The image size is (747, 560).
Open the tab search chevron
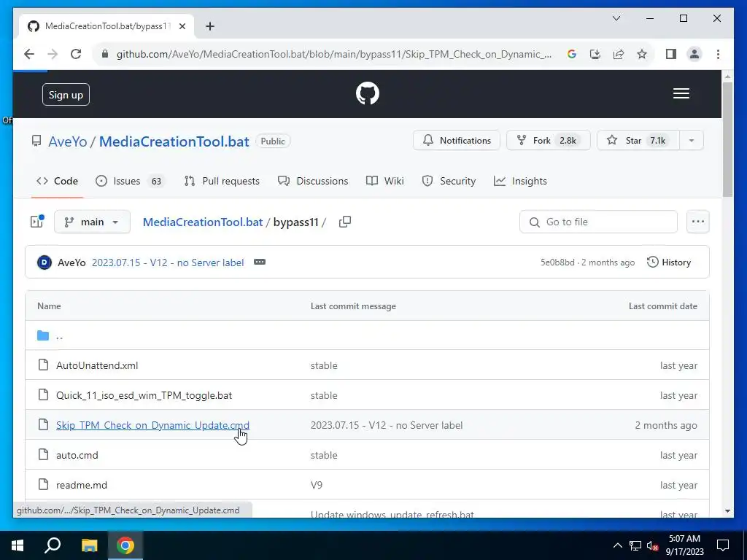pyautogui.click(x=616, y=18)
